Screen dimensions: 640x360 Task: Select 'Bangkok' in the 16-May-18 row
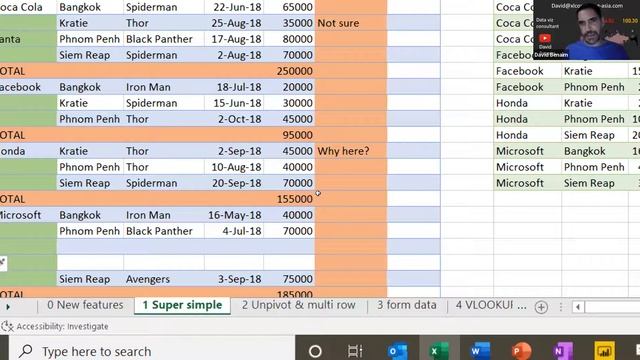(90, 215)
